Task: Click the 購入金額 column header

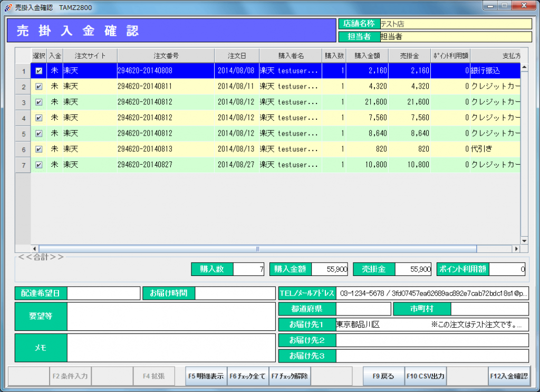Action: 367,55
